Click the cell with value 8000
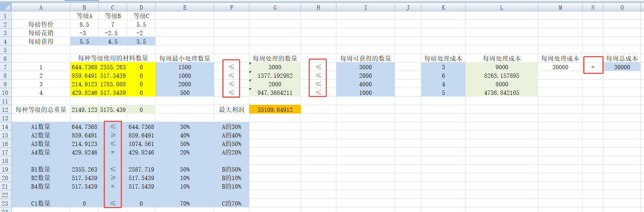Screen dimensions: 644x212 click(x=502, y=84)
